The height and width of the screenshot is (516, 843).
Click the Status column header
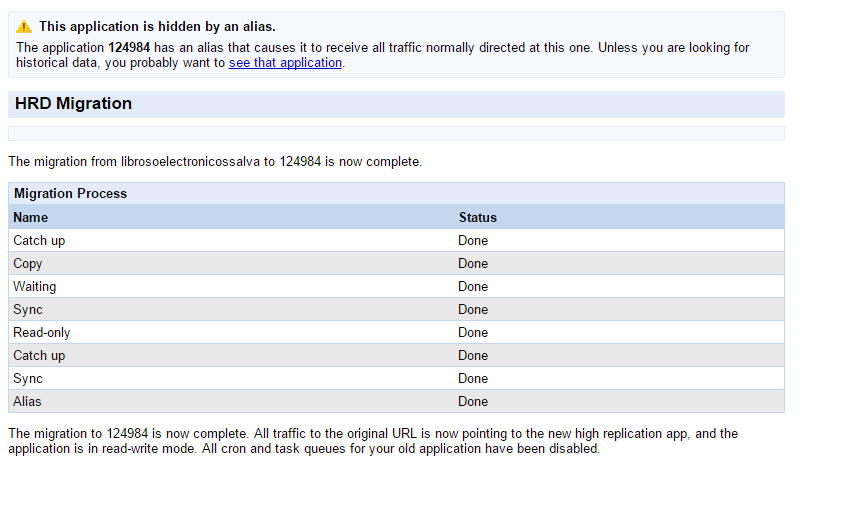pyautogui.click(x=477, y=217)
